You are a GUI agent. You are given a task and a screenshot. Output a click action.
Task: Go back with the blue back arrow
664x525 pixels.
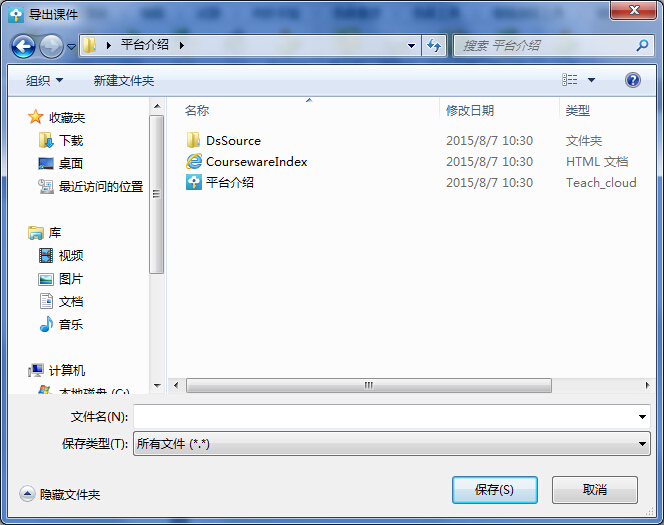click(23, 46)
